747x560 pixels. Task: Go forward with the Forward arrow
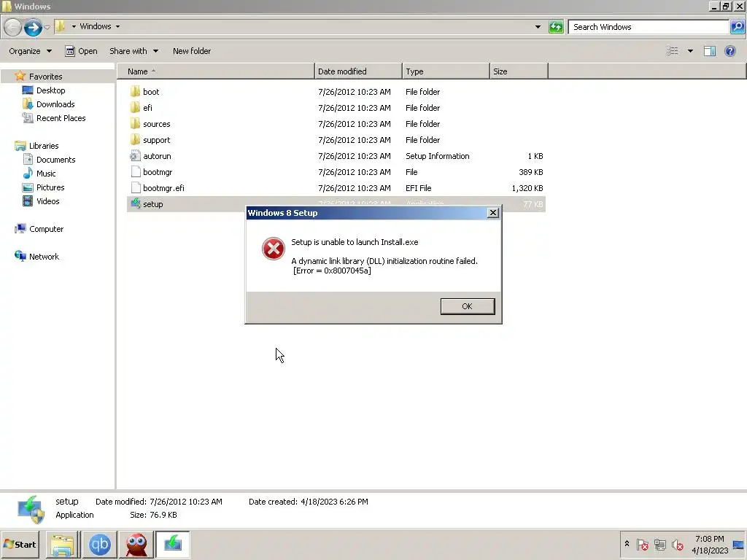(33, 27)
